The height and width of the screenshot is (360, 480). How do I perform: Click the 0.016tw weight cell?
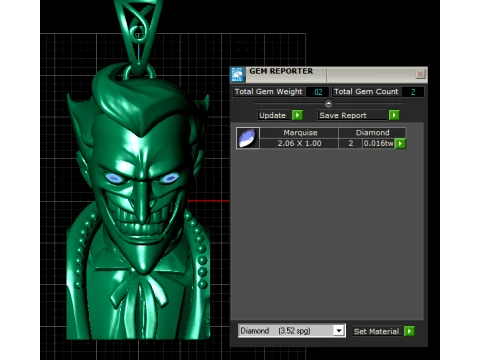click(x=379, y=144)
